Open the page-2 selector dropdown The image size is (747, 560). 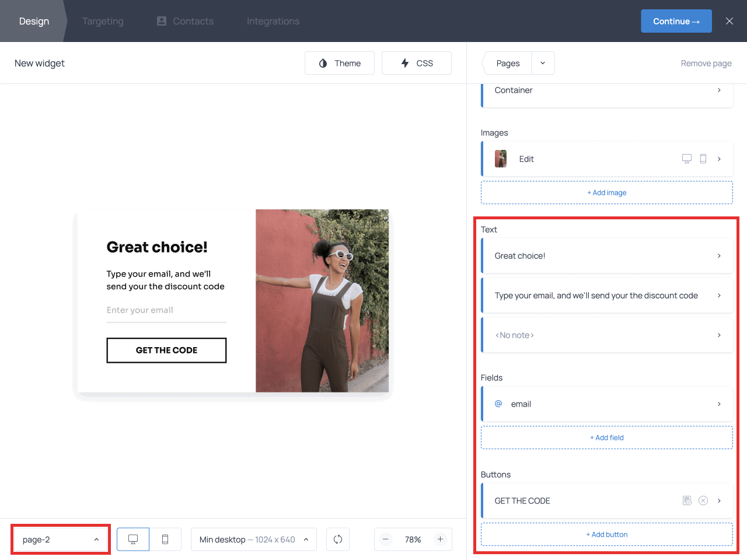(x=60, y=540)
